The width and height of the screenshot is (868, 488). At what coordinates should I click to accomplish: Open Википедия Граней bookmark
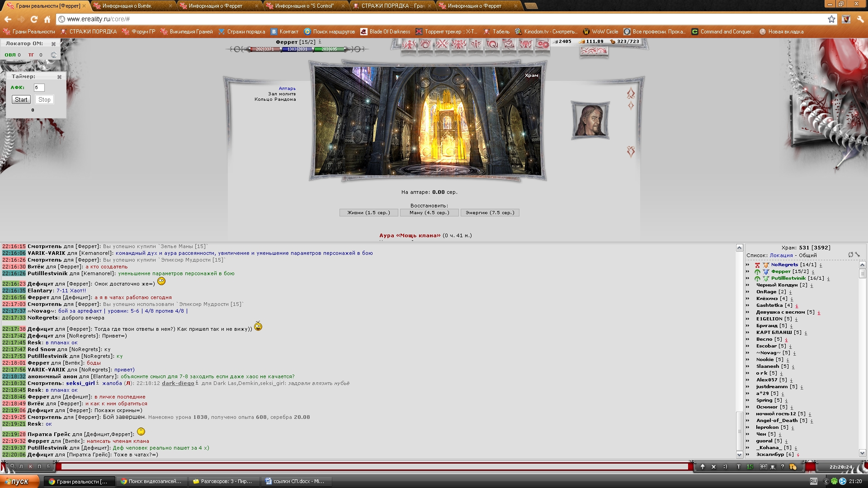click(x=186, y=32)
